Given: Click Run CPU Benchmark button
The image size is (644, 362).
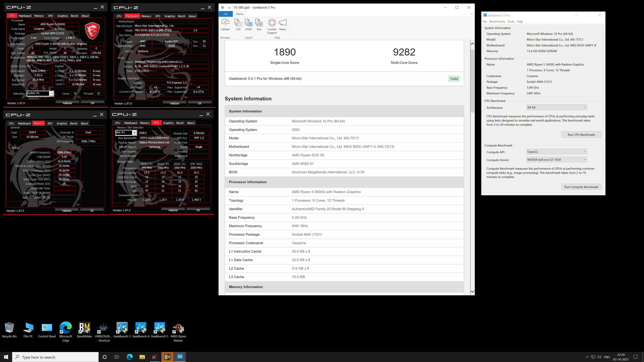Looking at the screenshot, I should click(581, 135).
